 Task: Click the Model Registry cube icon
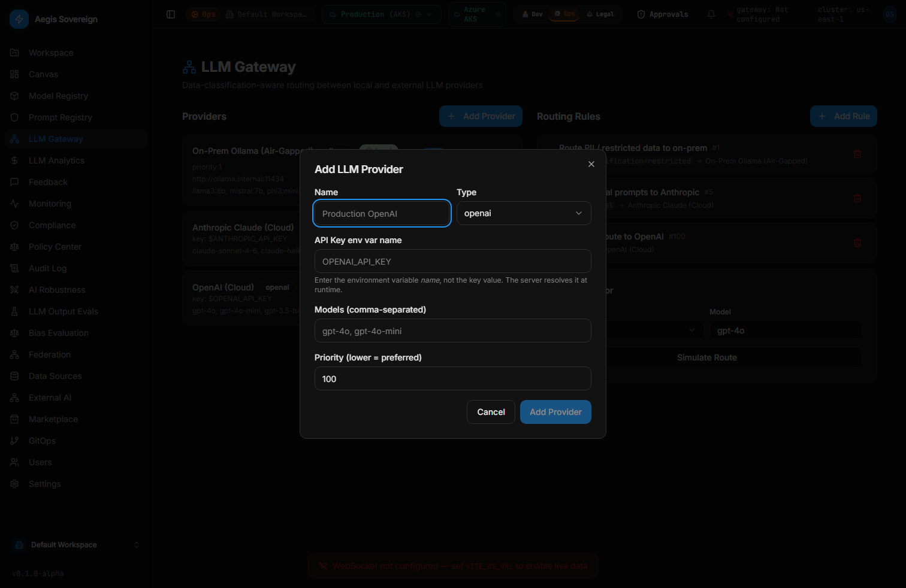[x=14, y=96]
